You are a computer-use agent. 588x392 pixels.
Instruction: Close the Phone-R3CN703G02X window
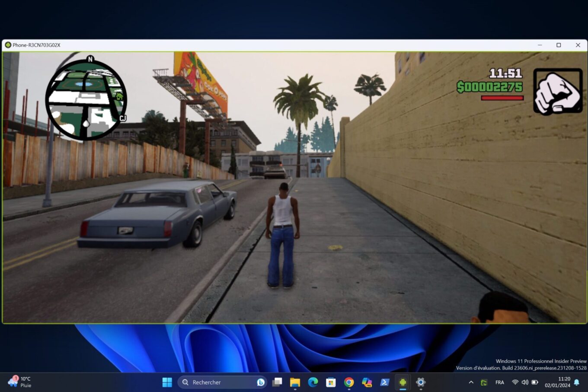(x=578, y=45)
